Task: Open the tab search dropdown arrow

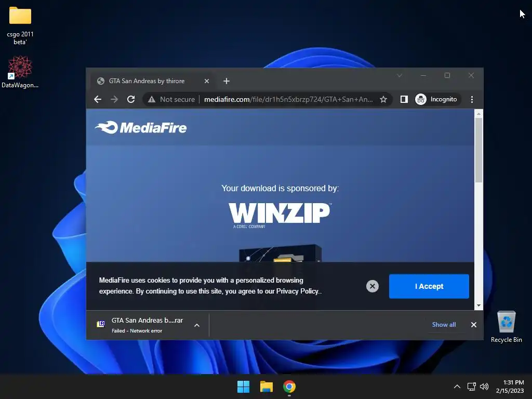Action: coord(400,75)
